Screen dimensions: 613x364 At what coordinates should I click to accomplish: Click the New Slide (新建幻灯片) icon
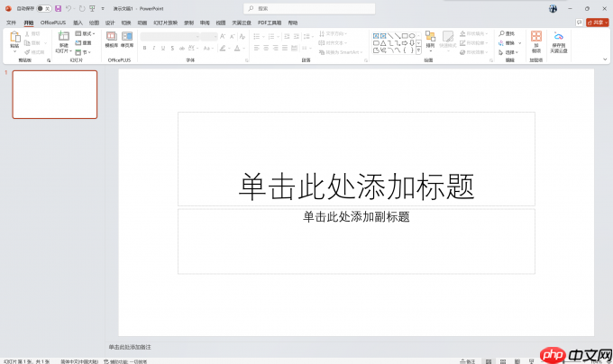(63, 36)
